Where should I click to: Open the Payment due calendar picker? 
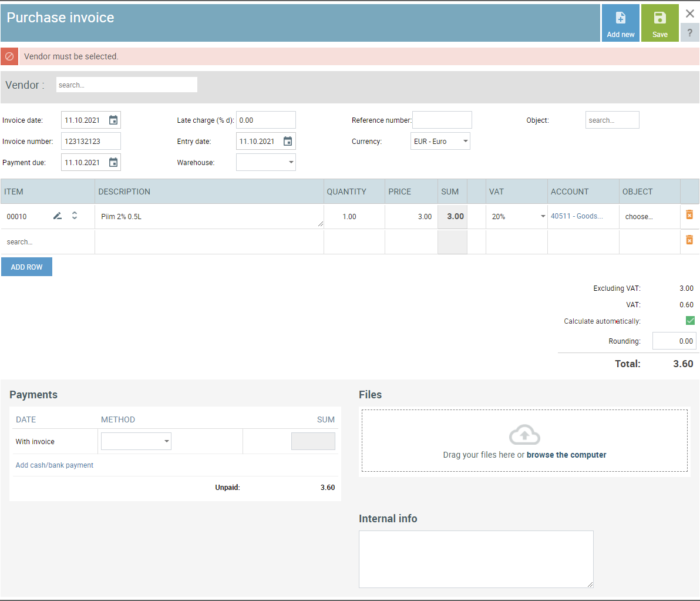[113, 163]
